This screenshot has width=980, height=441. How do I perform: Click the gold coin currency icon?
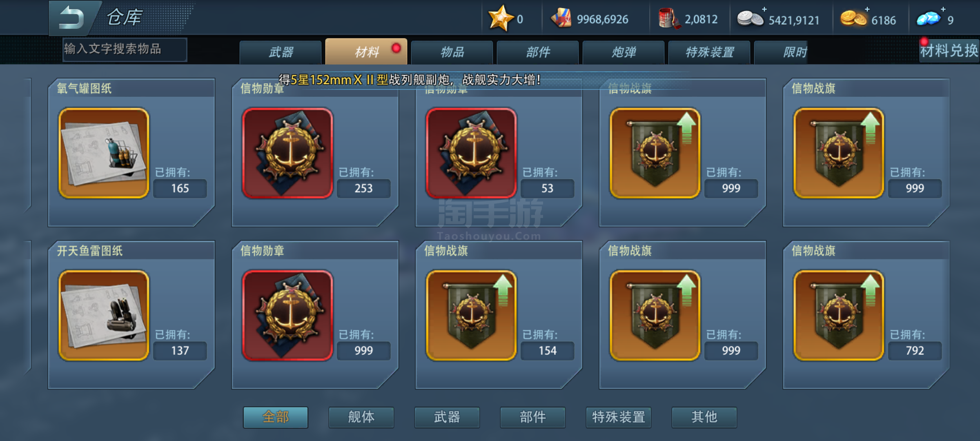coord(853,19)
